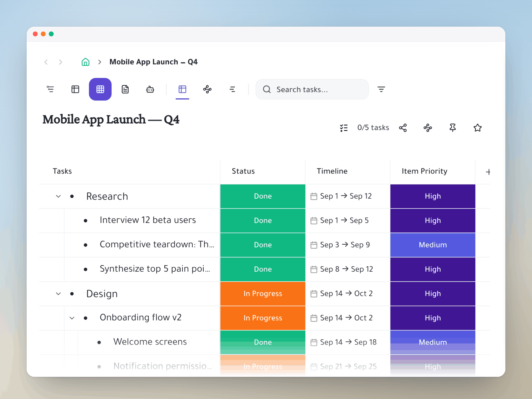Open the workflow icon in toolbar

tap(207, 89)
